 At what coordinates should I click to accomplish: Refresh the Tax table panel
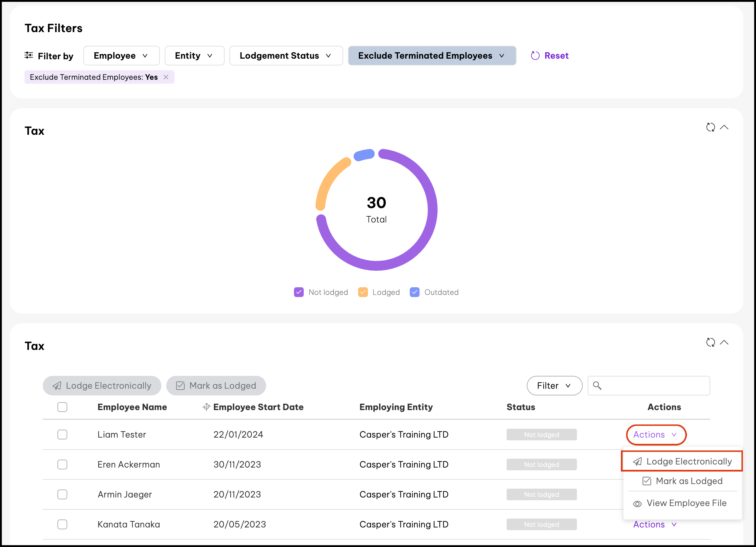[x=710, y=342]
